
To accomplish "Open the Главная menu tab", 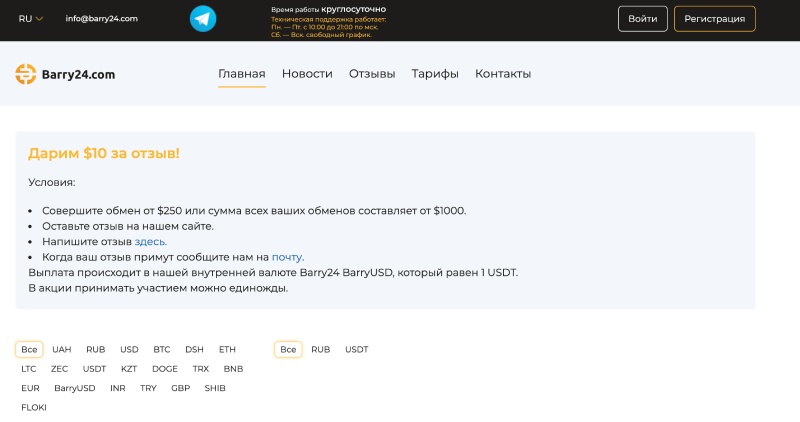I will click(242, 74).
